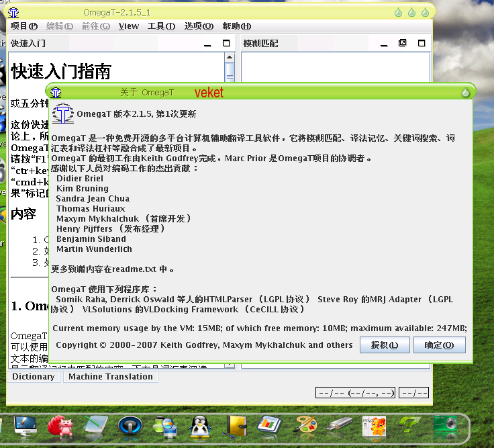Image resolution: width=494 pixels, height=448 pixels.
Task: Click the name Didier Briel
Action: coord(80,179)
